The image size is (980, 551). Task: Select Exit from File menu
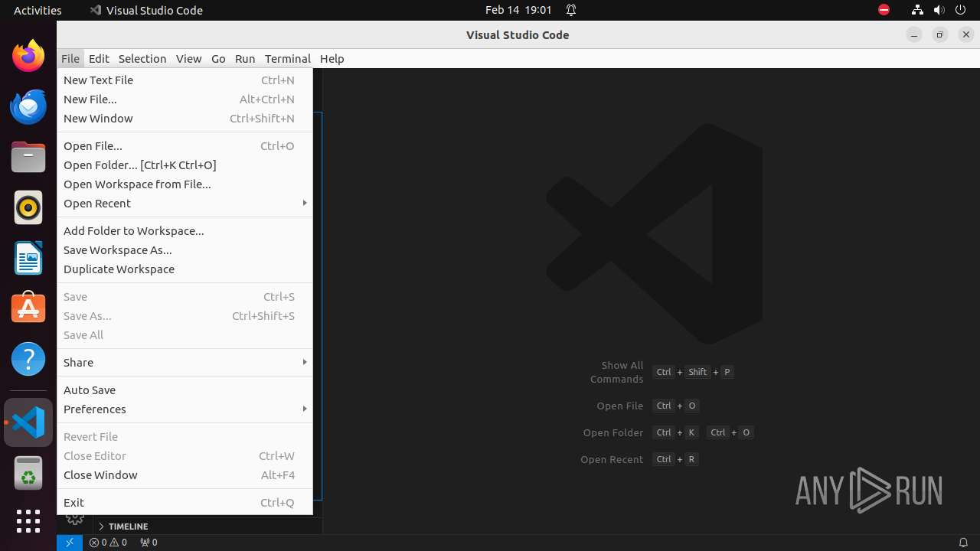pos(185,503)
